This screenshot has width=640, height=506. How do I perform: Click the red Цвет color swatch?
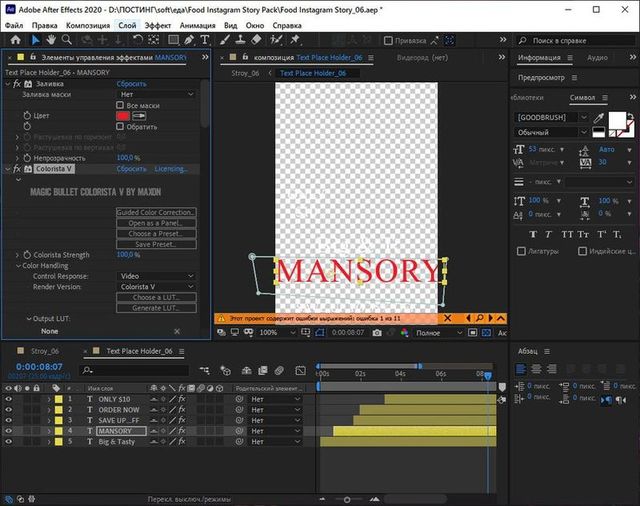coord(123,116)
